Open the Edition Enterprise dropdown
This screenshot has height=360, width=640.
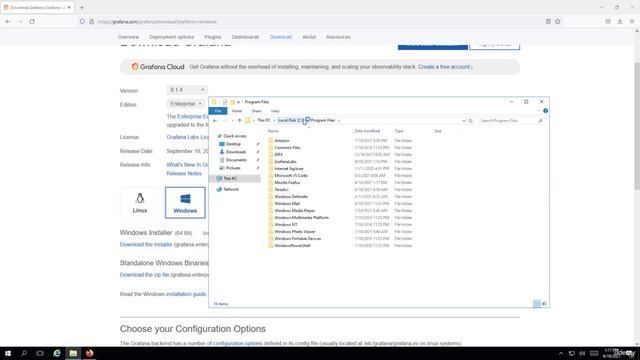[x=186, y=104]
